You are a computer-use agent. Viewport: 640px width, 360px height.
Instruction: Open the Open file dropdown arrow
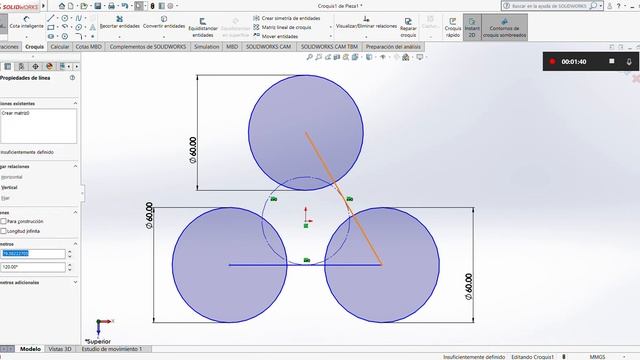[90, 6]
